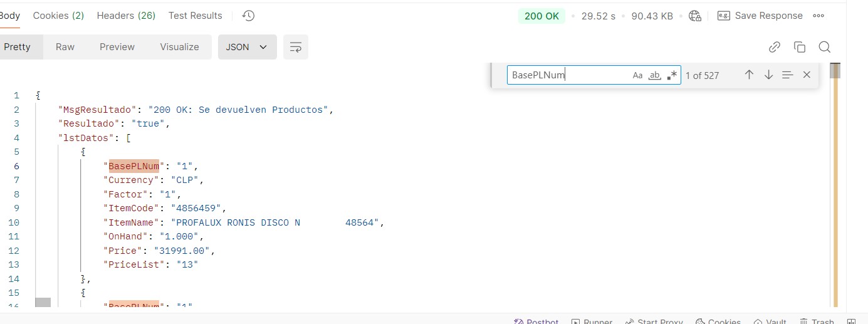Click the magnifier search response icon
The width and height of the screenshot is (868, 324).
[x=824, y=47]
